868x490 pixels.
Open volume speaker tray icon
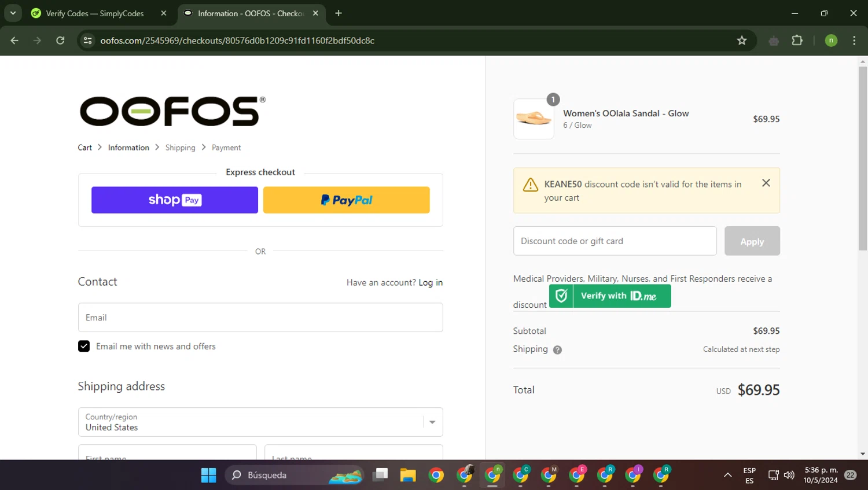[x=789, y=475]
